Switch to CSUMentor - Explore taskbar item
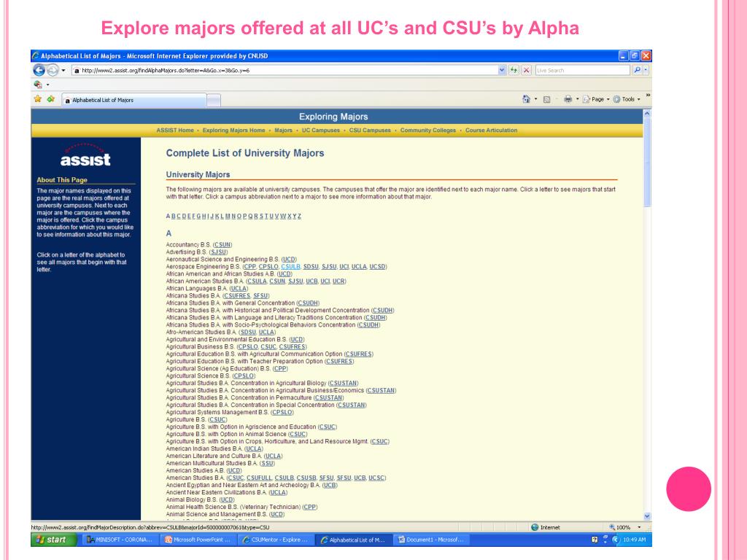747x560 pixels. (x=276, y=540)
